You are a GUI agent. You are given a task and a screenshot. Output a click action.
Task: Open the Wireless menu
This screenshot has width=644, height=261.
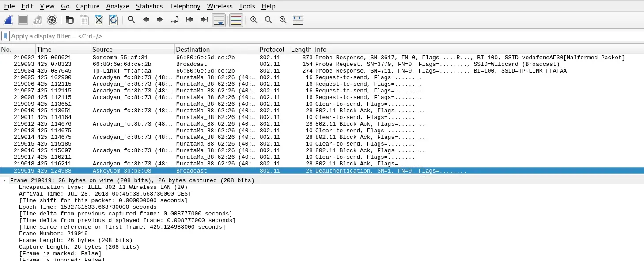click(x=220, y=6)
